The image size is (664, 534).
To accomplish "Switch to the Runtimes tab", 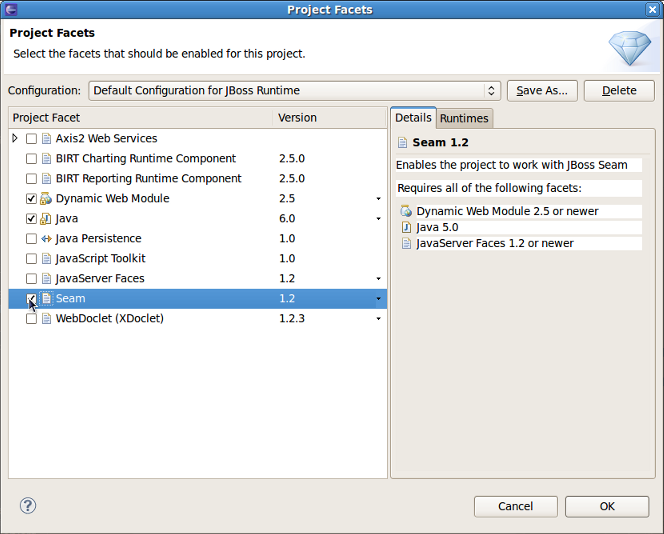I will pyautogui.click(x=464, y=118).
